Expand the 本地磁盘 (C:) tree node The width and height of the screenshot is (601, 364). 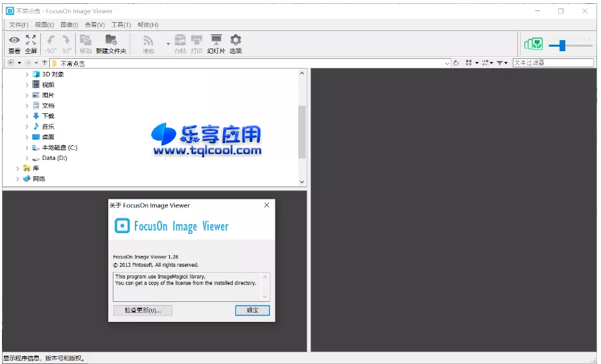[27, 148]
